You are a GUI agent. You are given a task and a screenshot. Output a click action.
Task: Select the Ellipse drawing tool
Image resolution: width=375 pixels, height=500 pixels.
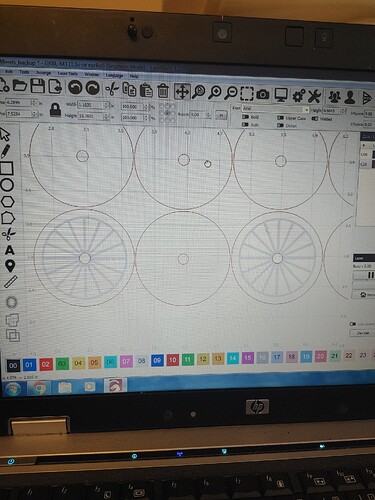[x=7, y=185]
